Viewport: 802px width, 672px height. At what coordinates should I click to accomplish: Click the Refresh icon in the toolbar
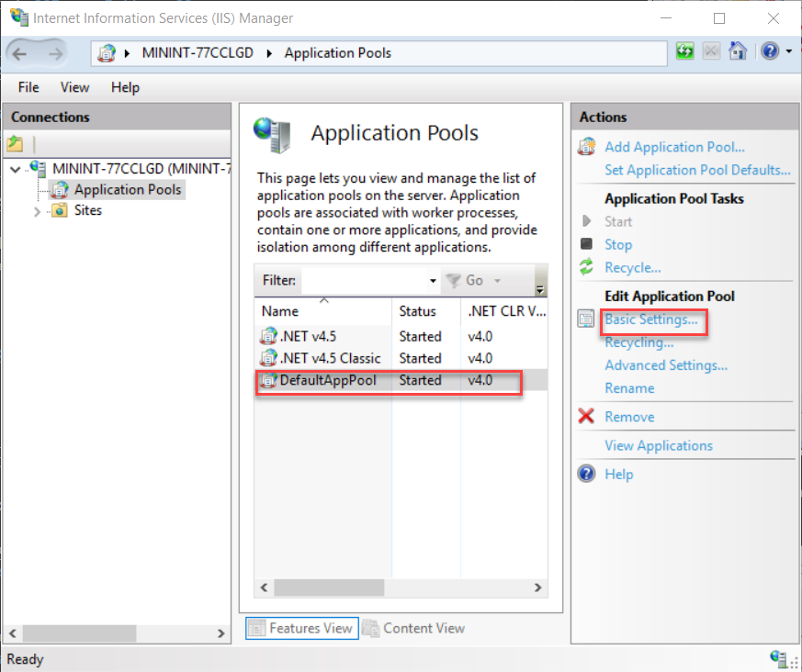point(684,50)
